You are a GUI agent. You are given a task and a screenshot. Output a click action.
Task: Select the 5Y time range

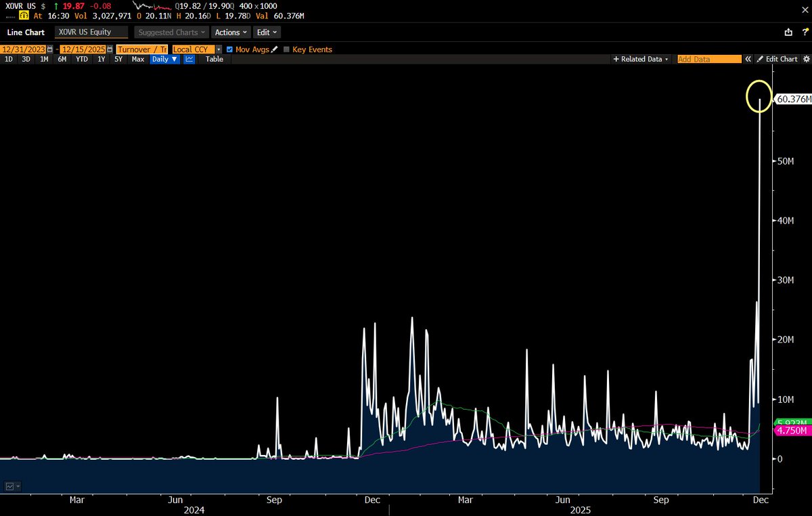(x=118, y=59)
